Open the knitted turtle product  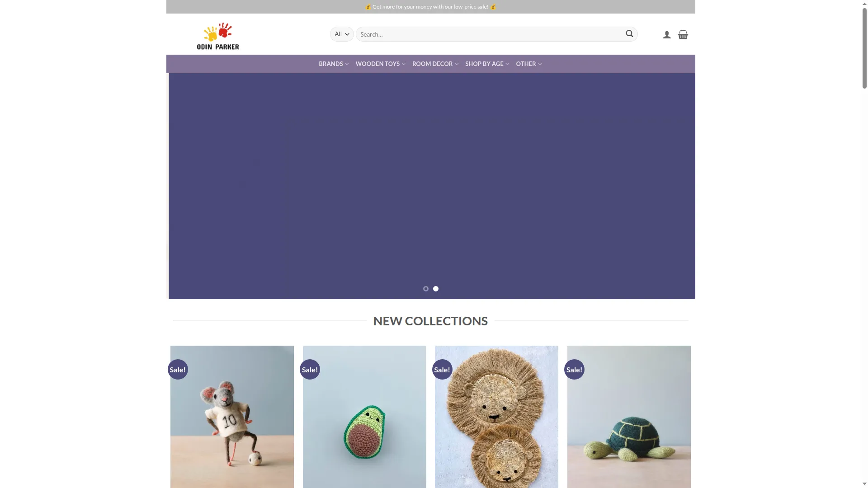629,417
